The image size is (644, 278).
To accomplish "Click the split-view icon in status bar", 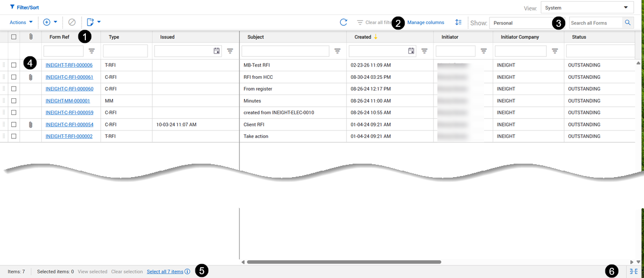I will click(x=633, y=272).
